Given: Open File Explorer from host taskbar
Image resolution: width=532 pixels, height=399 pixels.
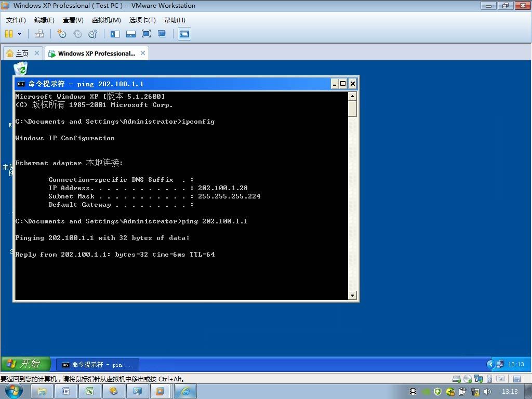Looking at the screenshot, I should (42, 392).
